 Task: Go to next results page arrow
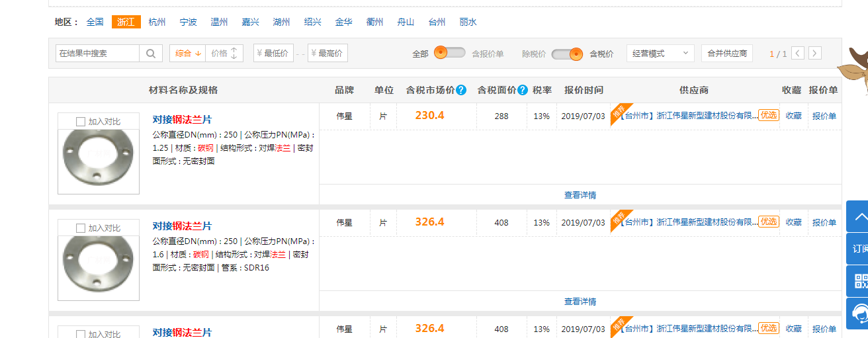815,53
